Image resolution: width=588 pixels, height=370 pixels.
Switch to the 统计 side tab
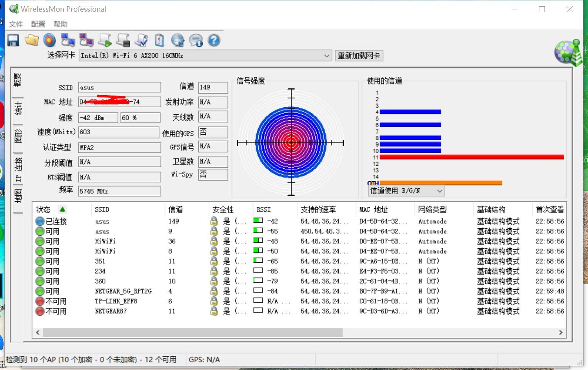click(x=18, y=108)
